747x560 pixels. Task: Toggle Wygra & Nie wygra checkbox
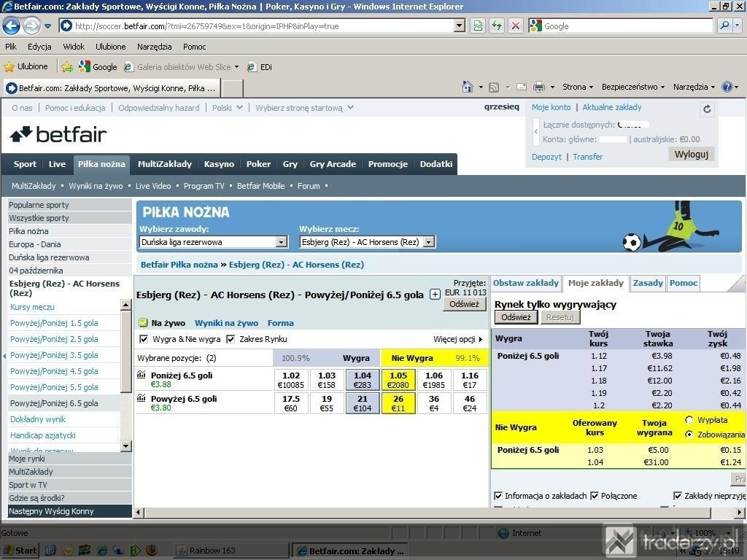click(144, 339)
